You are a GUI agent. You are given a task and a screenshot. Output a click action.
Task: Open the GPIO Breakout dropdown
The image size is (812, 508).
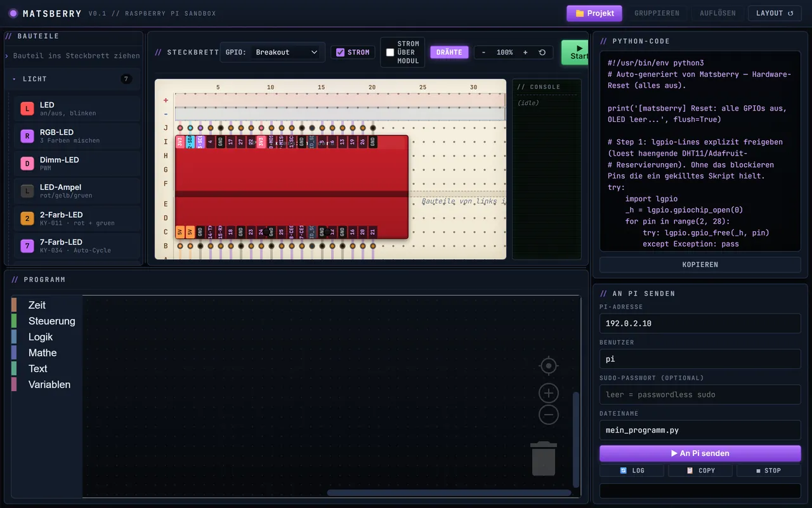tap(287, 52)
